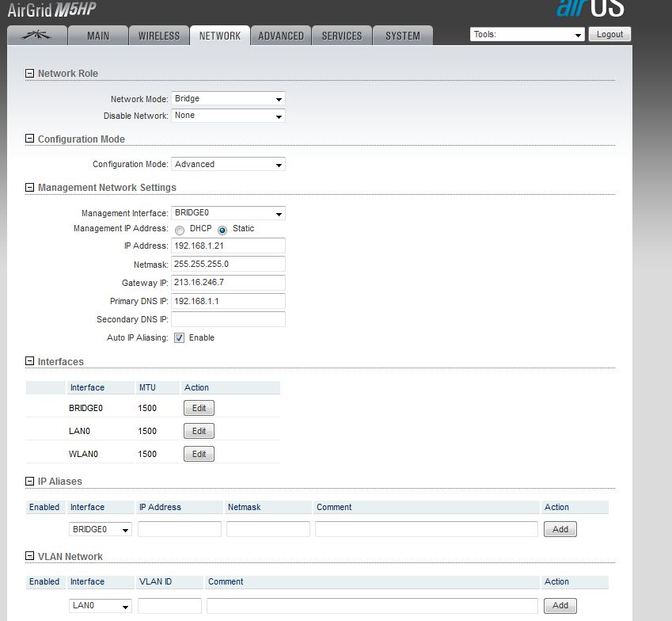Add the IP alias entry
This screenshot has width=672, height=621.
(560, 529)
